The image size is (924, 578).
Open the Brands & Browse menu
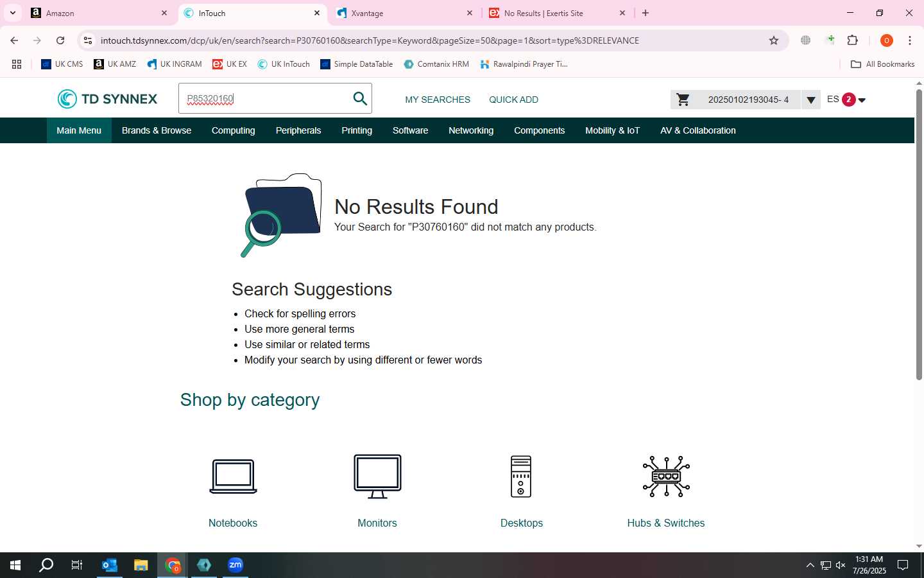157,130
